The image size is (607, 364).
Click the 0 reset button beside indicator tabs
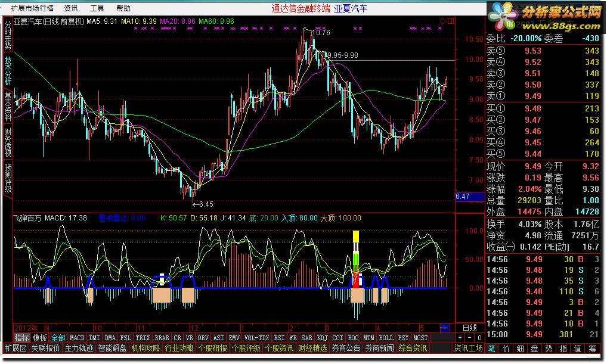tap(479, 338)
